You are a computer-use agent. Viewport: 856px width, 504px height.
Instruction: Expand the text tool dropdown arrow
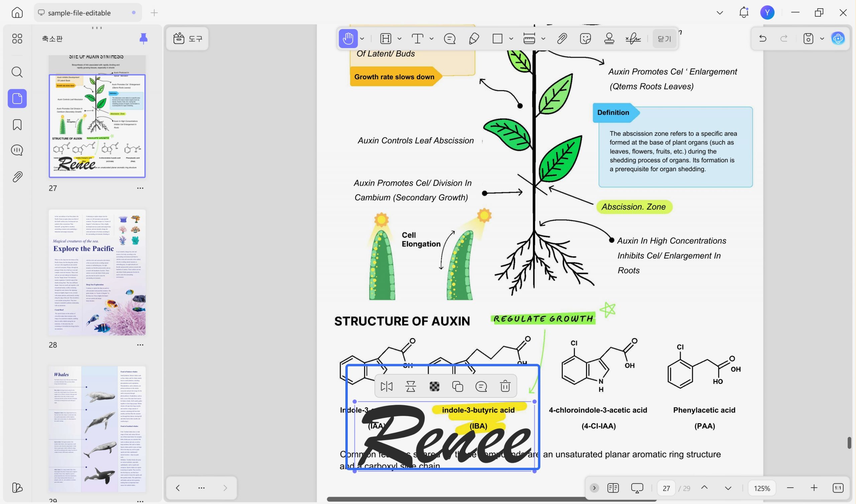click(431, 39)
